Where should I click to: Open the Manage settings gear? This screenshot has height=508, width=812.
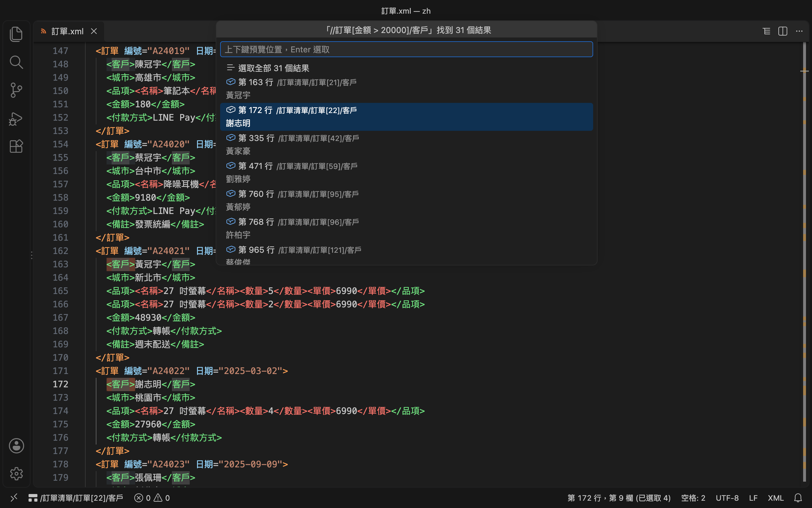click(x=16, y=474)
